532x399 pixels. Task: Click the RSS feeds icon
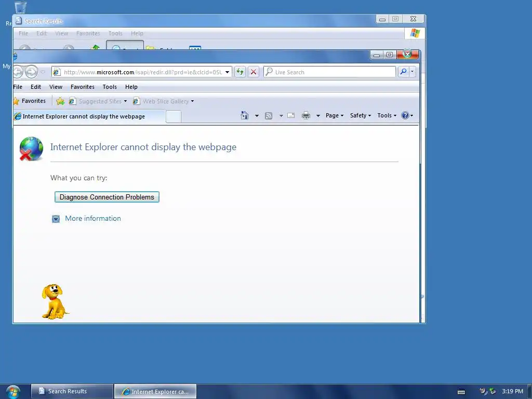click(x=269, y=116)
